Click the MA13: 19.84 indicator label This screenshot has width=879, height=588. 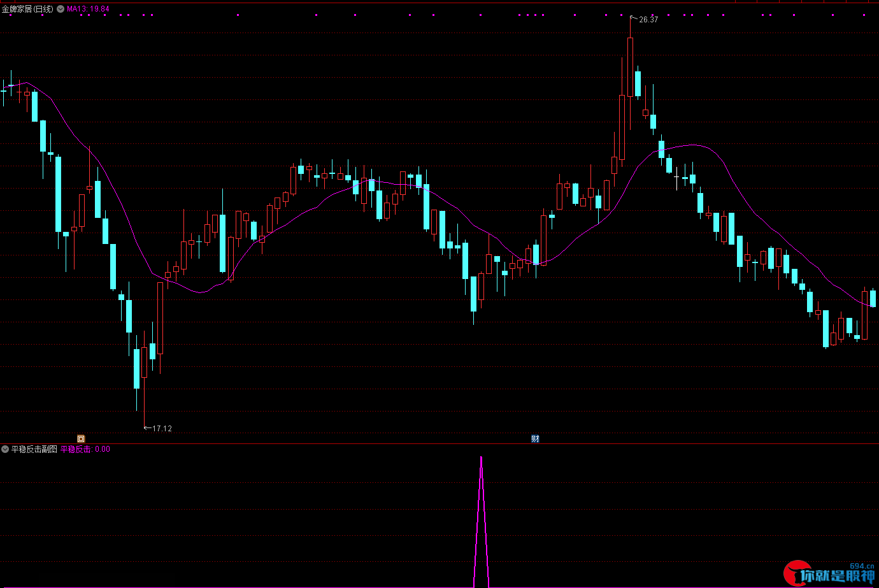[x=88, y=9]
